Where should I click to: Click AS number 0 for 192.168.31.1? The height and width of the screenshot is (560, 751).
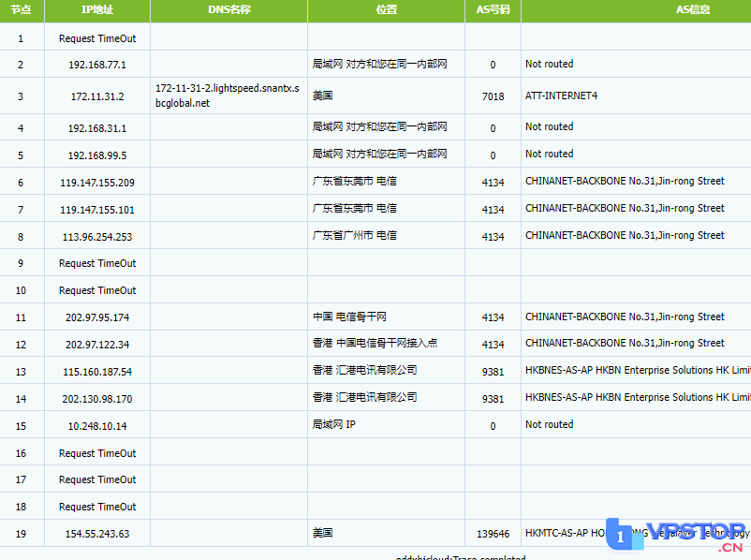pos(493,128)
